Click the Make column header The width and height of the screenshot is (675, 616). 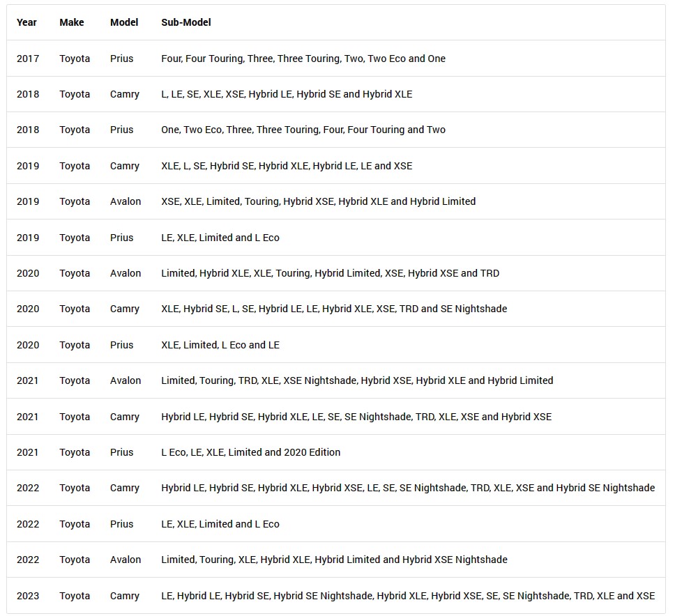click(71, 22)
